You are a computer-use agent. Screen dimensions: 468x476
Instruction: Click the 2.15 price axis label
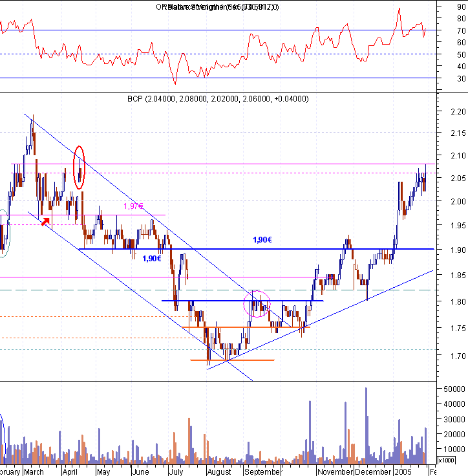pyautogui.click(x=458, y=133)
